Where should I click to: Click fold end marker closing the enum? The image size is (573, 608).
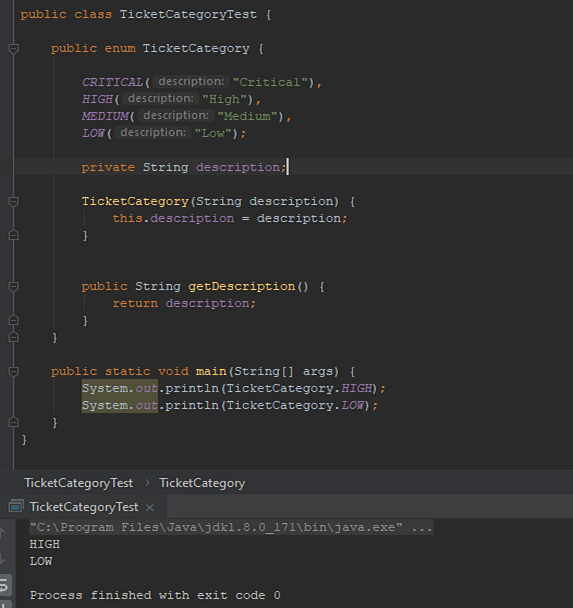point(14,337)
